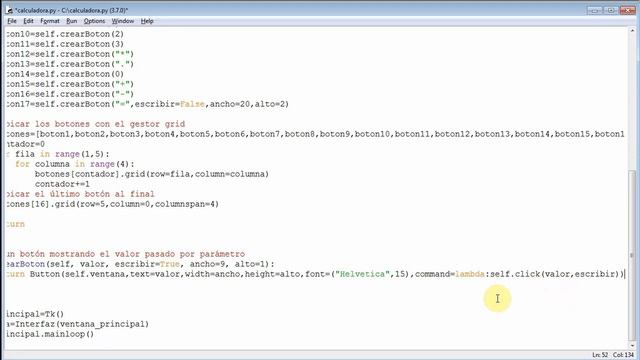Open the Help menu
This screenshot has height=360, width=640.
147,21
